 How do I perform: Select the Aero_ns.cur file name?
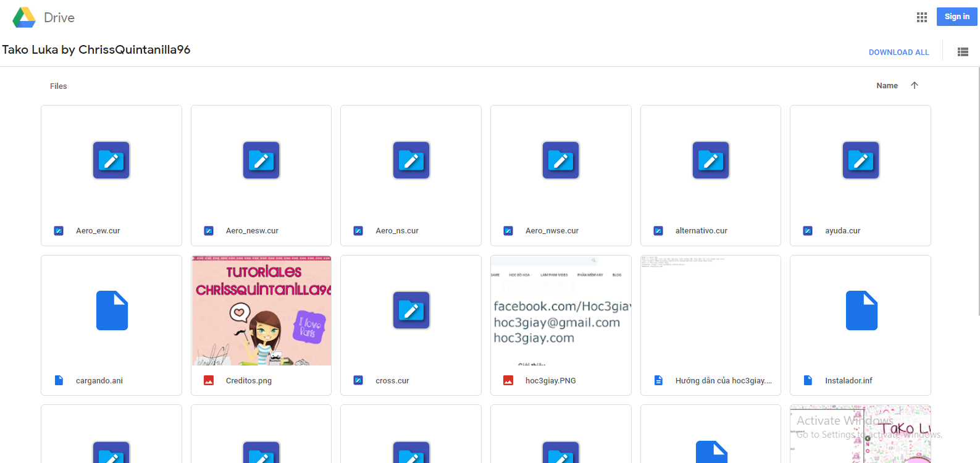coord(397,231)
